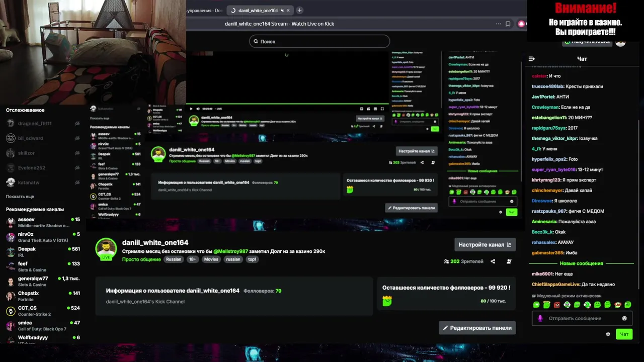Open bil_edward in followed list
The height and width of the screenshot is (362, 644).
click(43, 138)
